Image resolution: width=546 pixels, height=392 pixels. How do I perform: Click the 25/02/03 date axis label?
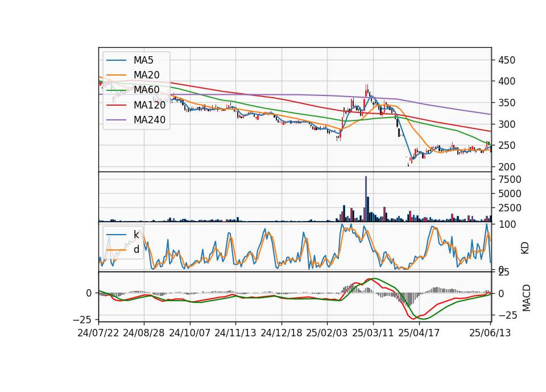(327, 333)
